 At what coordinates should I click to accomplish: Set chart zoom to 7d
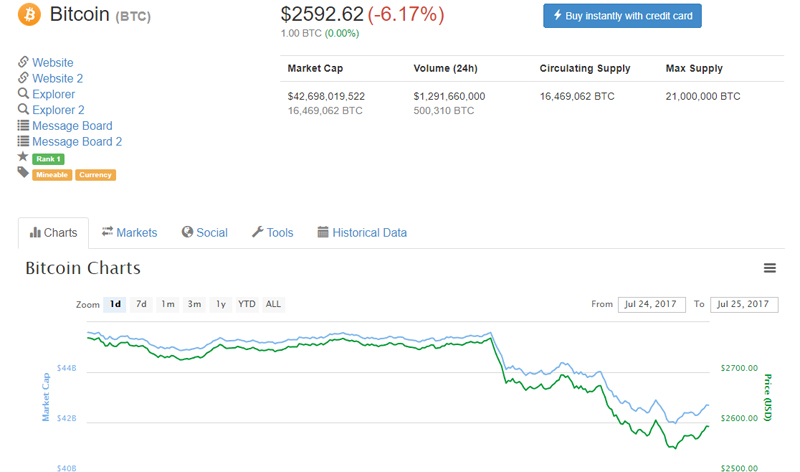pos(141,304)
